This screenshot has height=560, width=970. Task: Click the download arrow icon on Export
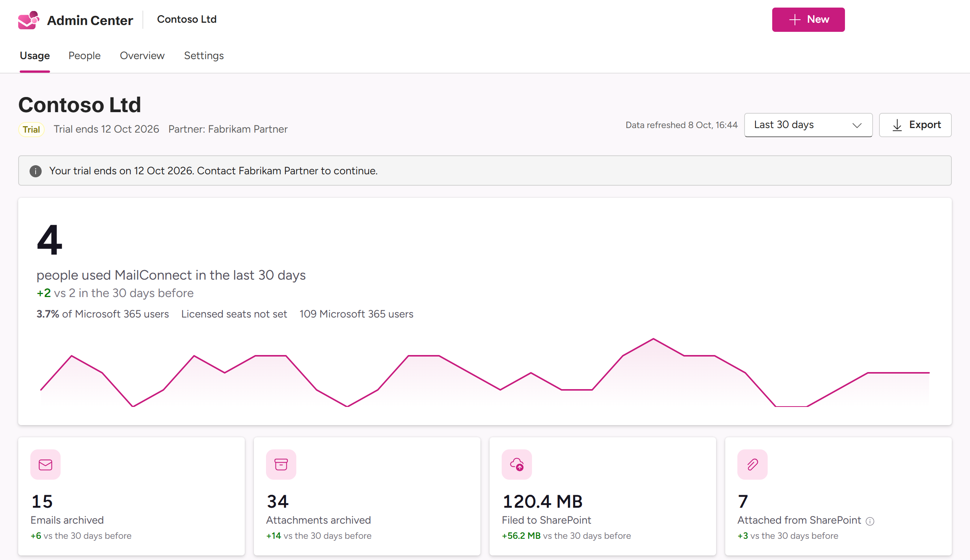point(897,125)
